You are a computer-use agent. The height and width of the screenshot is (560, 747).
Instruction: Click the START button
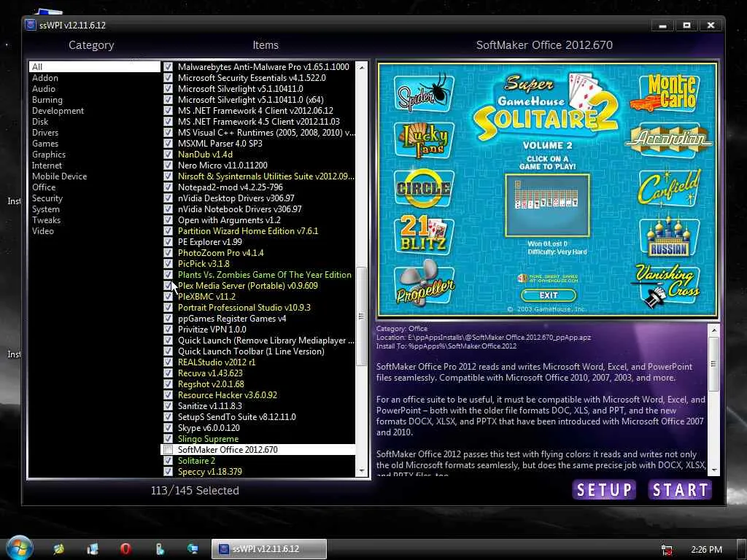[681, 489]
